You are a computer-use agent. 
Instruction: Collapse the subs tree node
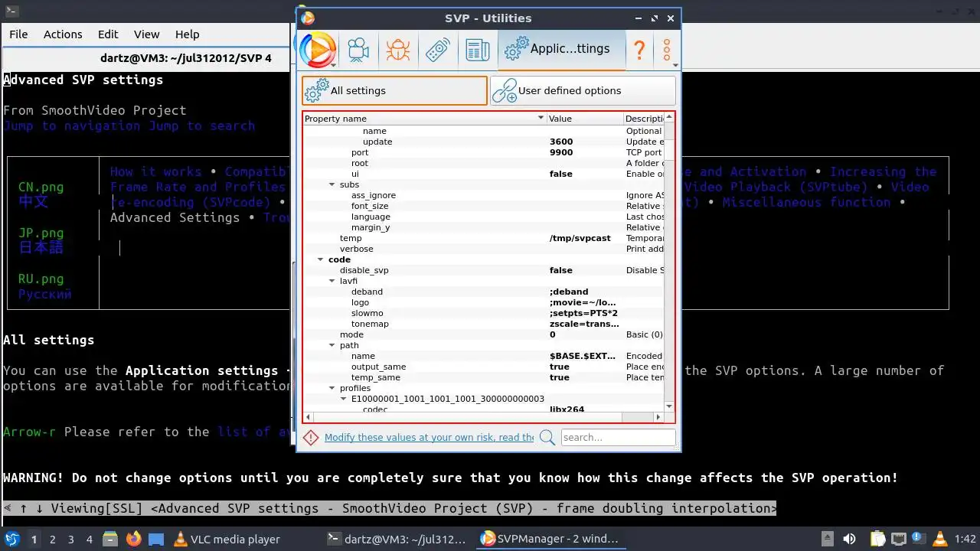coord(332,184)
